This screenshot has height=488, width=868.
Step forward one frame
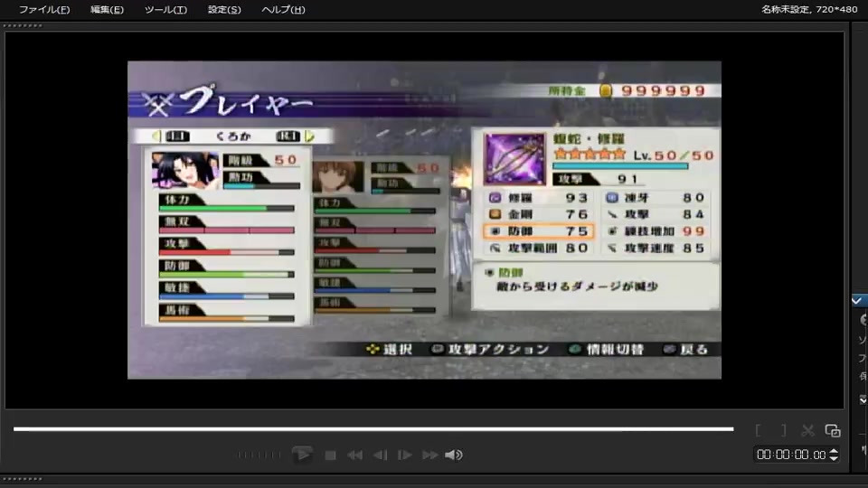point(405,455)
